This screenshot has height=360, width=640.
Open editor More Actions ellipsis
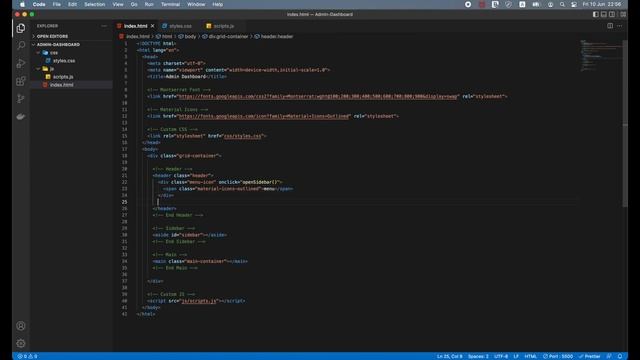click(x=620, y=26)
